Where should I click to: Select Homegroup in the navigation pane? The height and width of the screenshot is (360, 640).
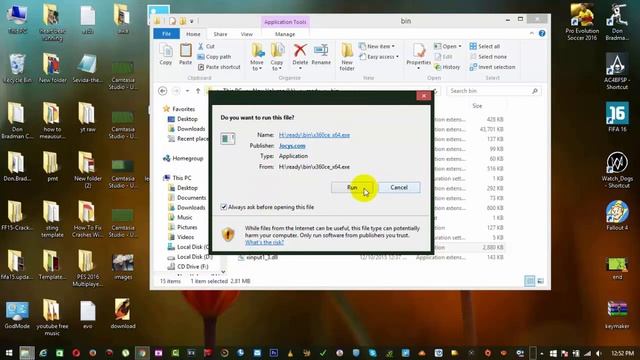pyautogui.click(x=183, y=158)
